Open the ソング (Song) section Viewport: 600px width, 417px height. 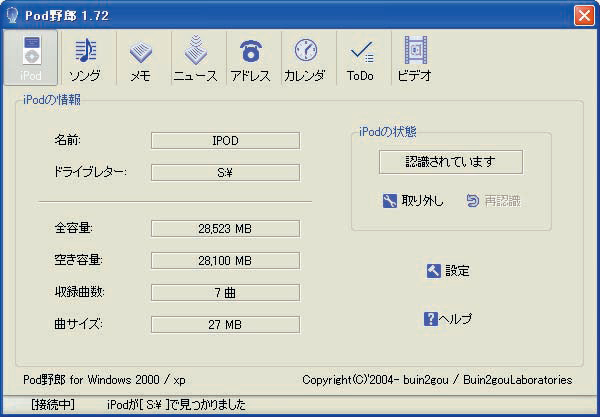pyautogui.click(x=85, y=58)
